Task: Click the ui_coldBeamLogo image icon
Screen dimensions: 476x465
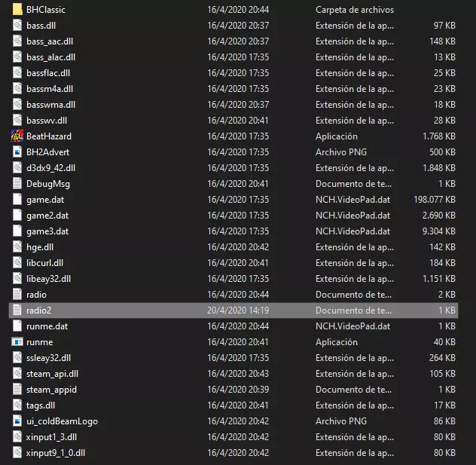Action: pyautogui.click(x=17, y=421)
